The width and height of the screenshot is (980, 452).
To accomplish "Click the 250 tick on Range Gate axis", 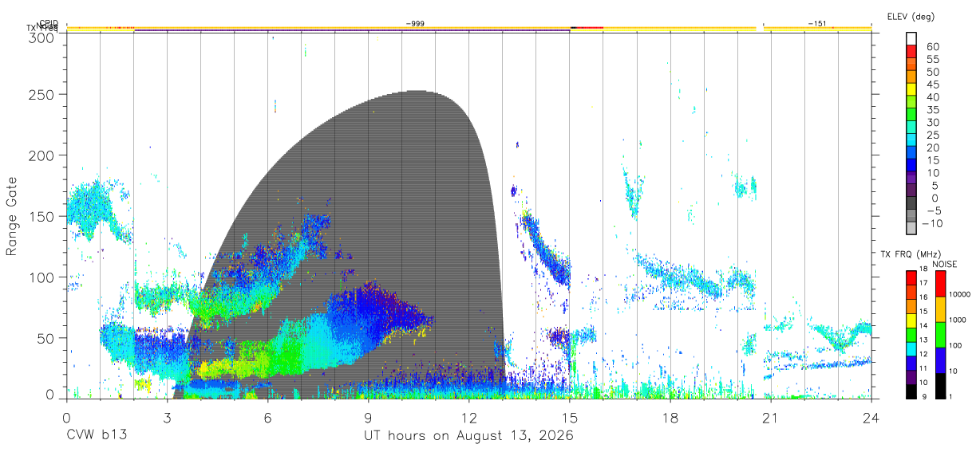I will [x=41, y=94].
